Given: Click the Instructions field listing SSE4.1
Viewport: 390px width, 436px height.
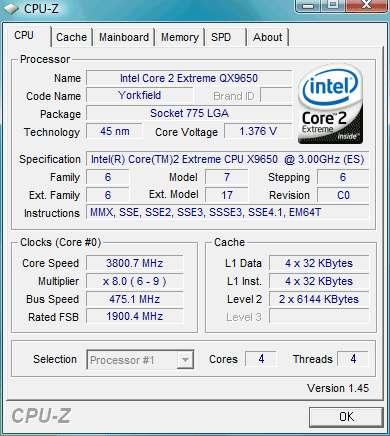Looking at the screenshot, I should (x=228, y=212).
